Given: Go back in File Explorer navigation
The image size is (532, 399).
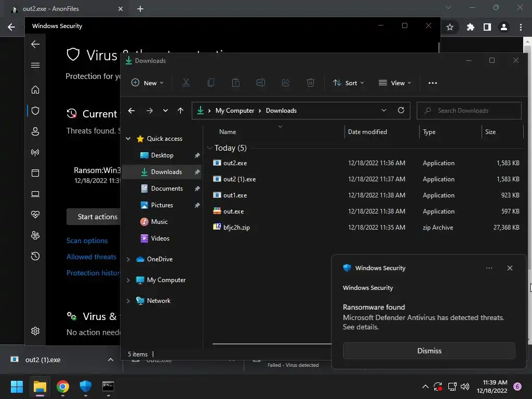Looking at the screenshot, I should (131, 111).
